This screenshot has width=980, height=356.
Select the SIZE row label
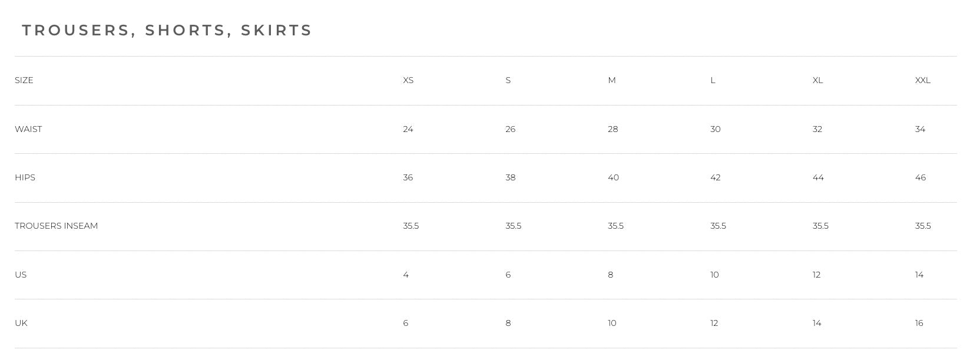(x=24, y=80)
